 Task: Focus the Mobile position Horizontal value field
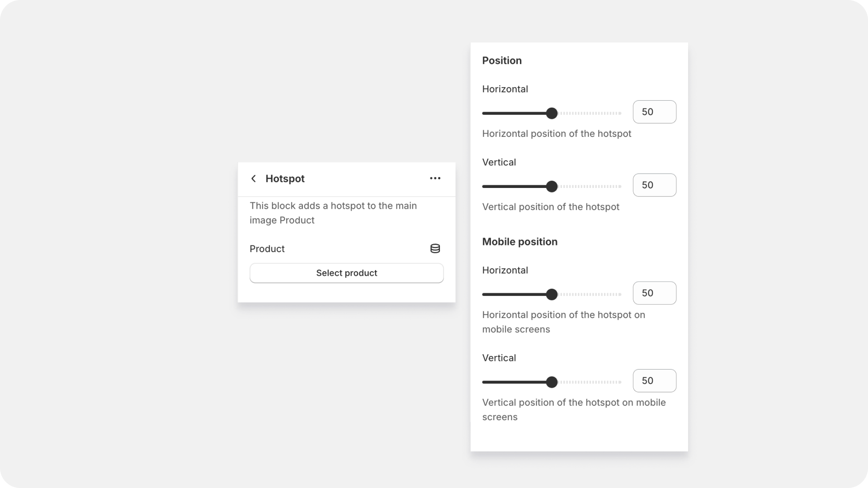point(655,293)
